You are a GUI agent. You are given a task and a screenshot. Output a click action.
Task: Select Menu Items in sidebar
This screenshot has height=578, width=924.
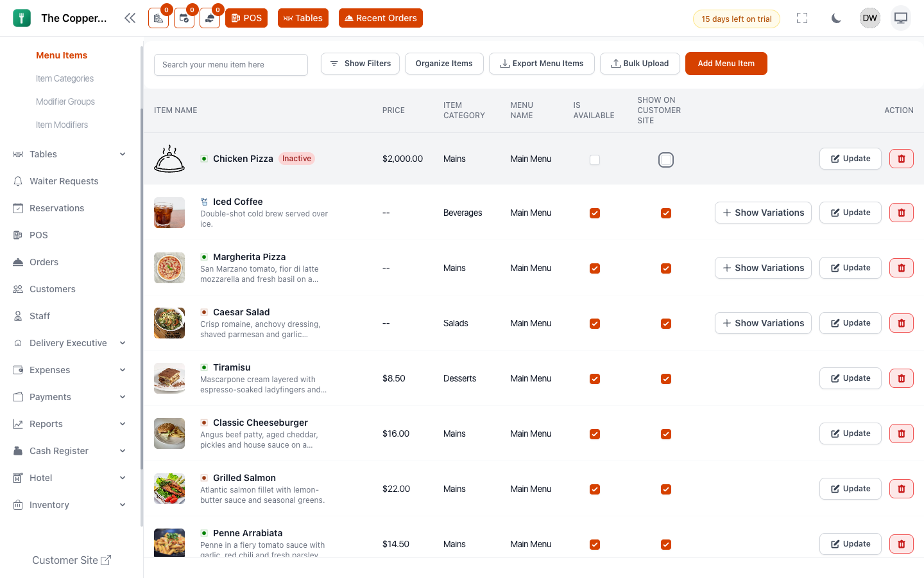click(x=62, y=55)
